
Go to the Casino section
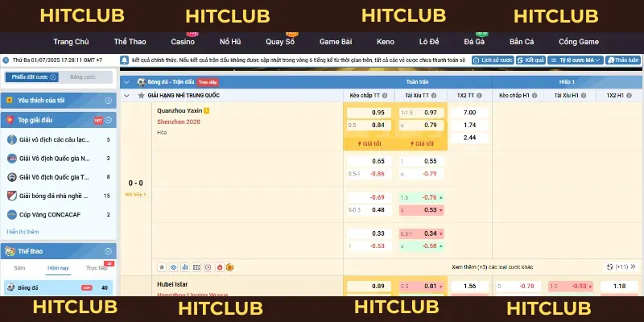point(183,42)
